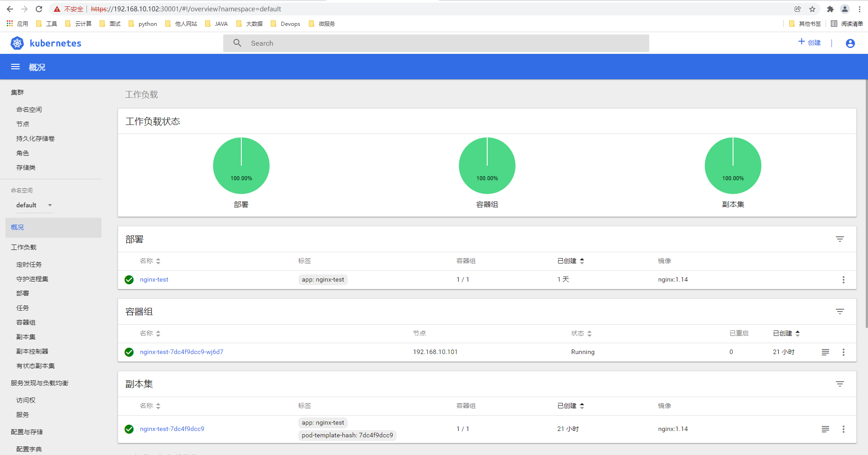Open the Devops bookmarks folder
The image size is (868, 455).
(x=285, y=24)
